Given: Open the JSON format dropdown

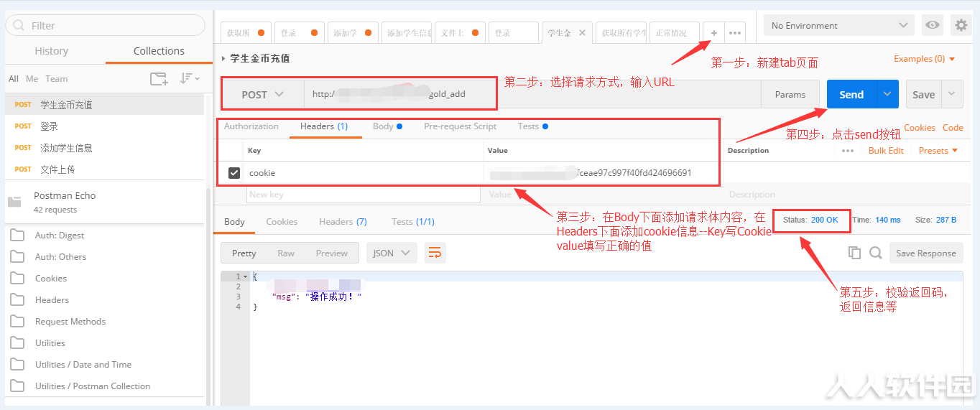Looking at the screenshot, I should pos(392,253).
